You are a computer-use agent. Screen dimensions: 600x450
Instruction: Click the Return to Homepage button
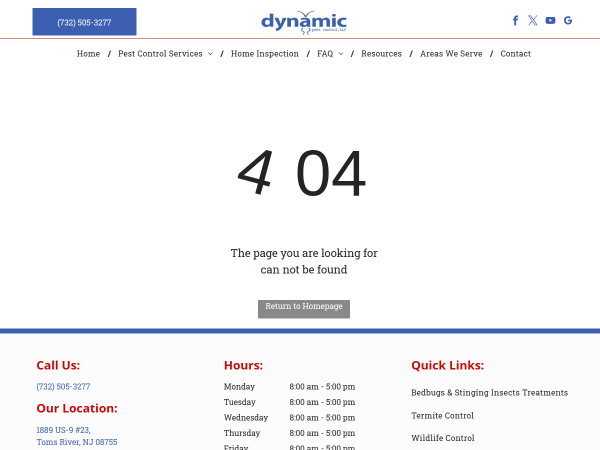[304, 308]
